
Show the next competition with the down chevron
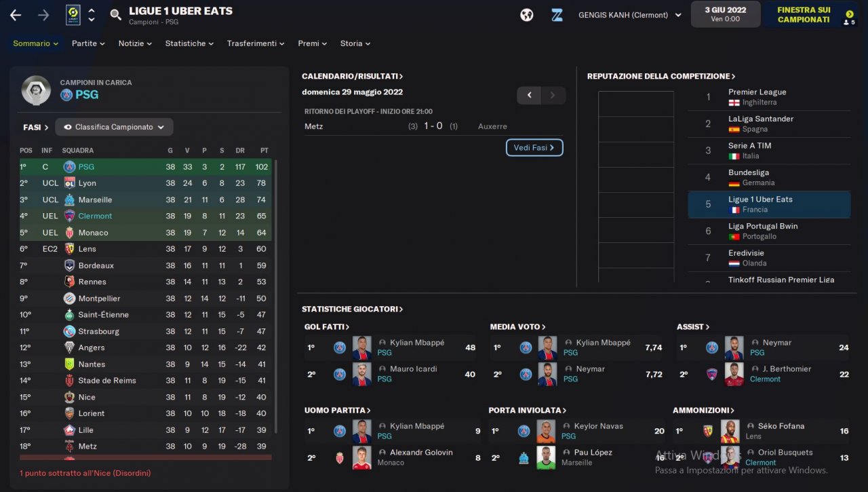[92, 20]
